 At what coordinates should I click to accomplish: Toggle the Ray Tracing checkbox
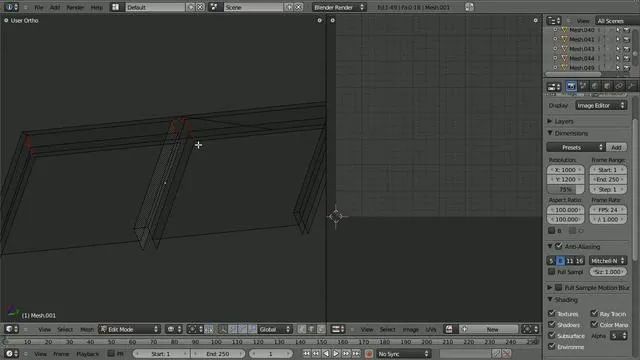[x=594, y=313]
